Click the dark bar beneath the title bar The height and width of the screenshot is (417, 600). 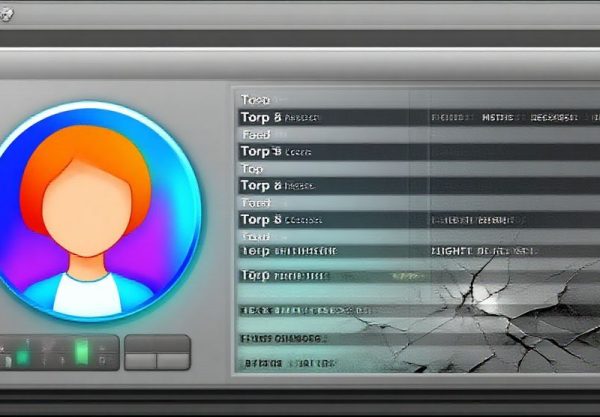coord(300,37)
